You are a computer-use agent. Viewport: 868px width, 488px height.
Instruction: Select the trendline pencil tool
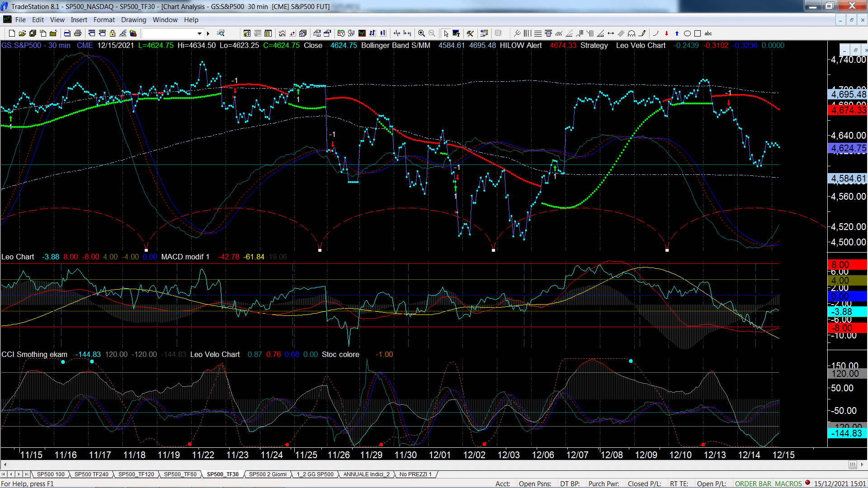pos(642,33)
